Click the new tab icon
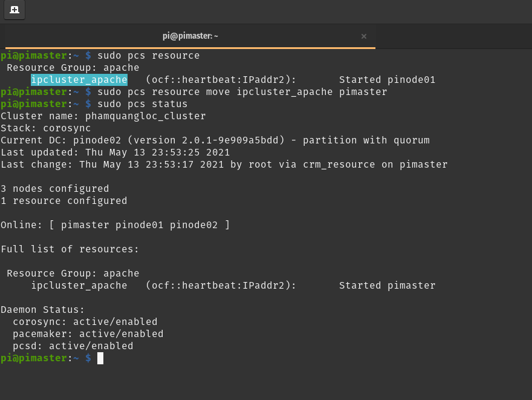The width and height of the screenshot is (532, 400). (x=15, y=10)
